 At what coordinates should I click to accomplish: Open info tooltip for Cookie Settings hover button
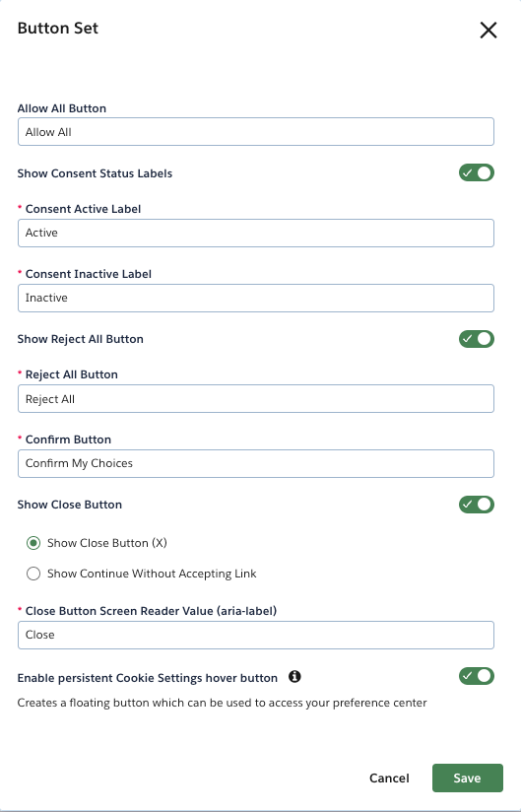coord(294,676)
